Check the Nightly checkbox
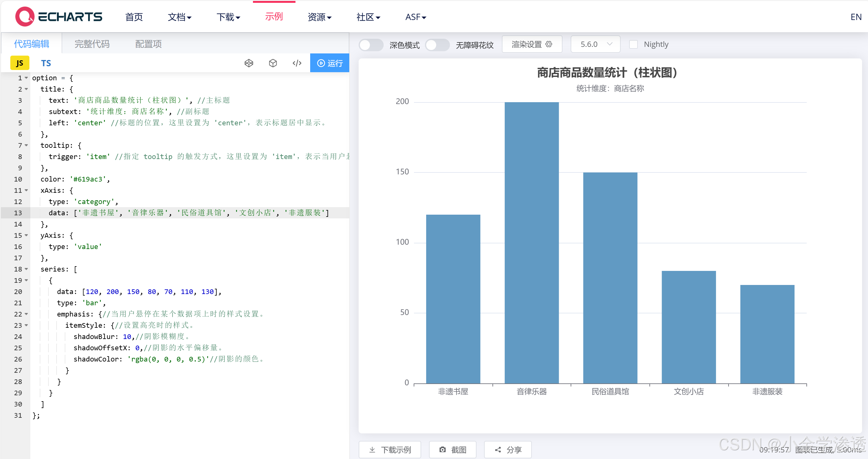The height and width of the screenshot is (459, 868). (x=634, y=44)
